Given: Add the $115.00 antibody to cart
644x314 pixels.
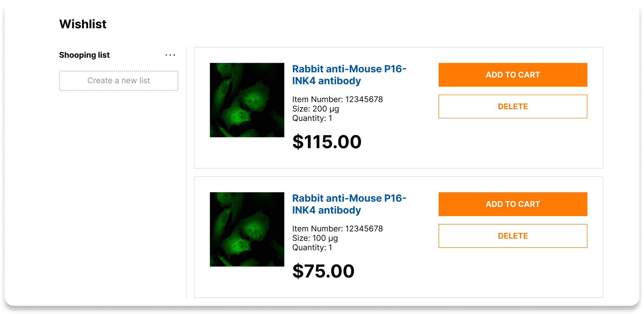Looking at the screenshot, I should (513, 75).
